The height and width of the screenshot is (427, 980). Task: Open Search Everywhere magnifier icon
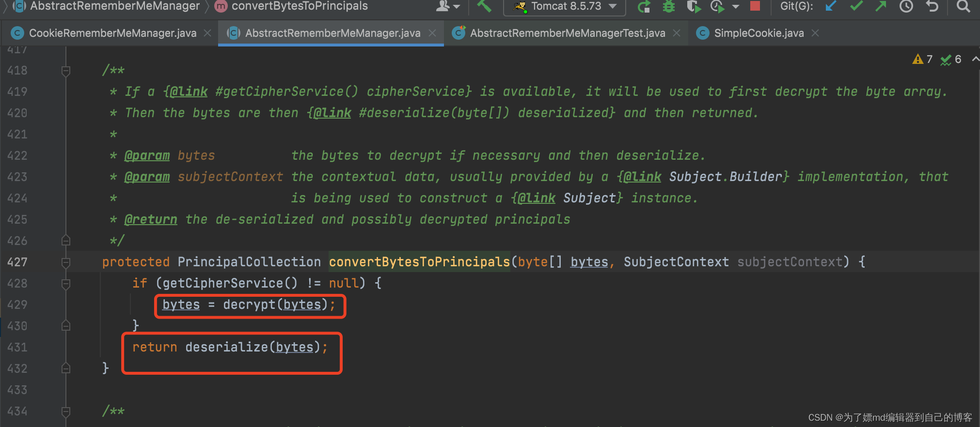(964, 6)
